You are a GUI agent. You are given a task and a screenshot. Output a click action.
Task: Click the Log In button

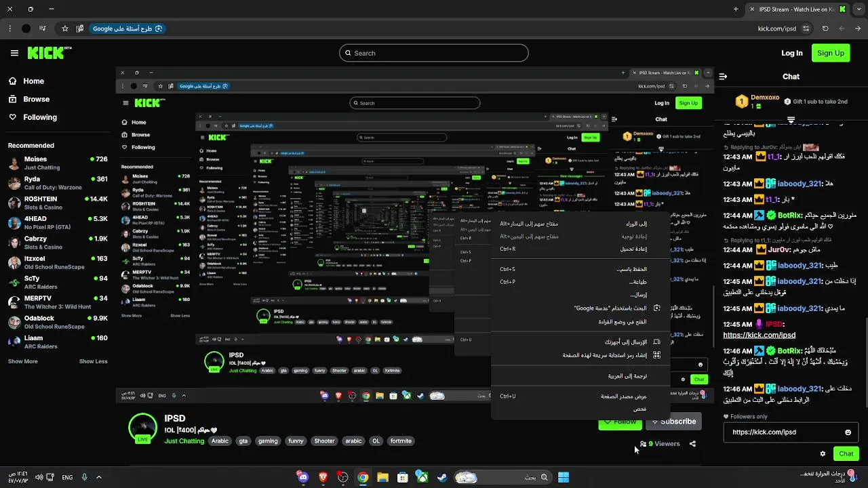click(791, 53)
